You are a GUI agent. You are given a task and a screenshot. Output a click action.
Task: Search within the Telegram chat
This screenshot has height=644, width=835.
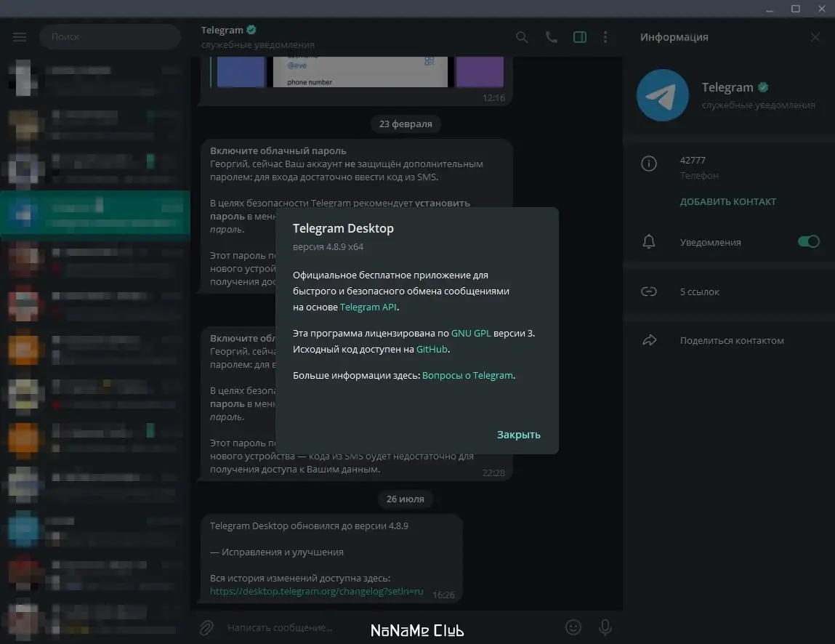point(522,37)
